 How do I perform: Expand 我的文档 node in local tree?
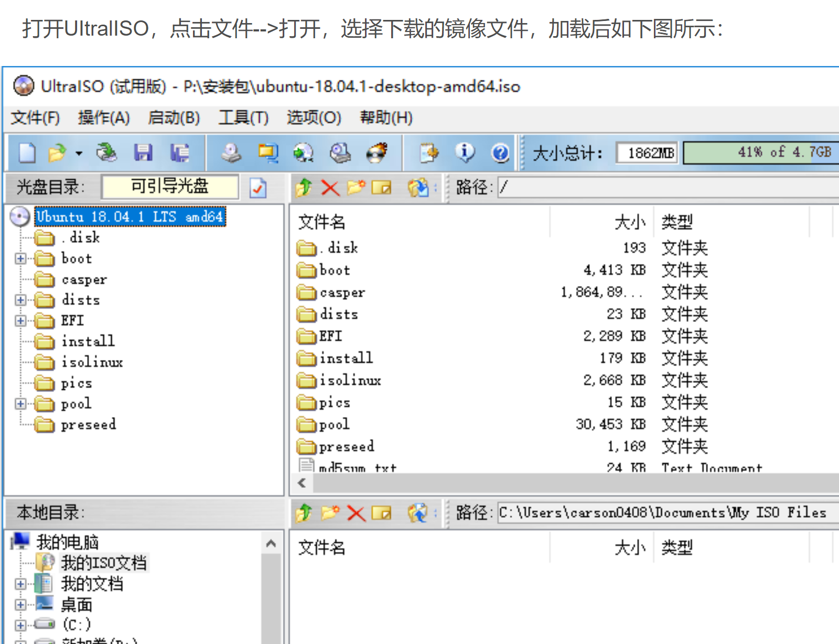click(x=20, y=584)
